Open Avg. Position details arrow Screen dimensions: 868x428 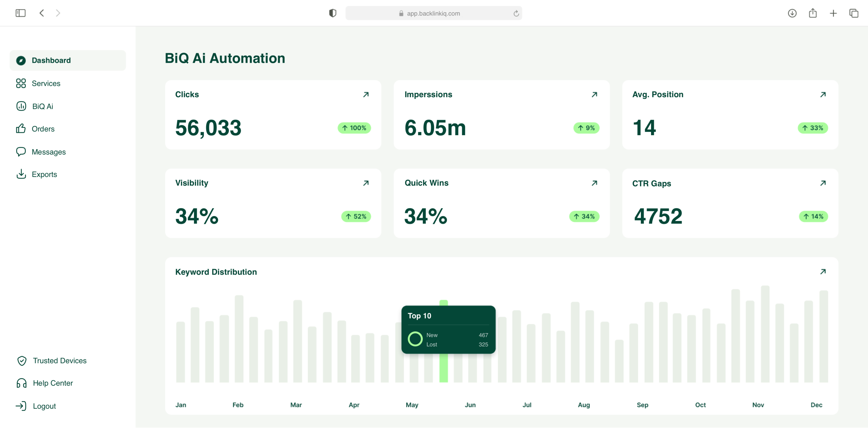823,95
